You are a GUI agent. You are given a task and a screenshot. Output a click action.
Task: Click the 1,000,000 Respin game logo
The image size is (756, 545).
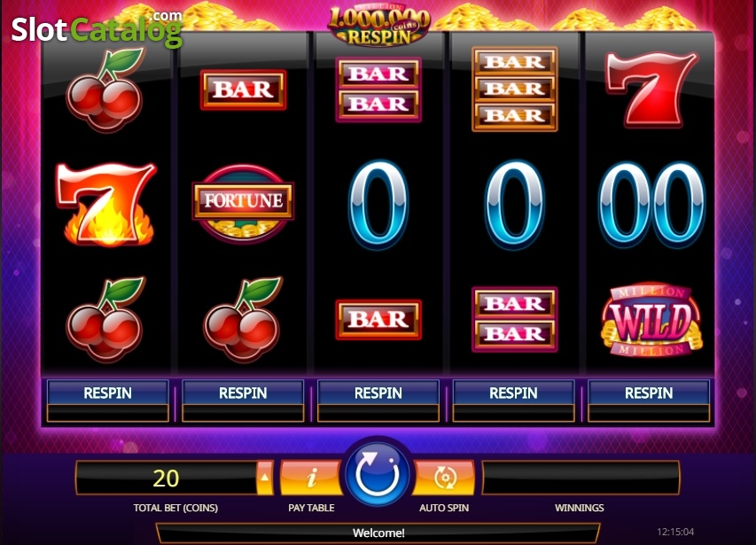click(x=379, y=25)
